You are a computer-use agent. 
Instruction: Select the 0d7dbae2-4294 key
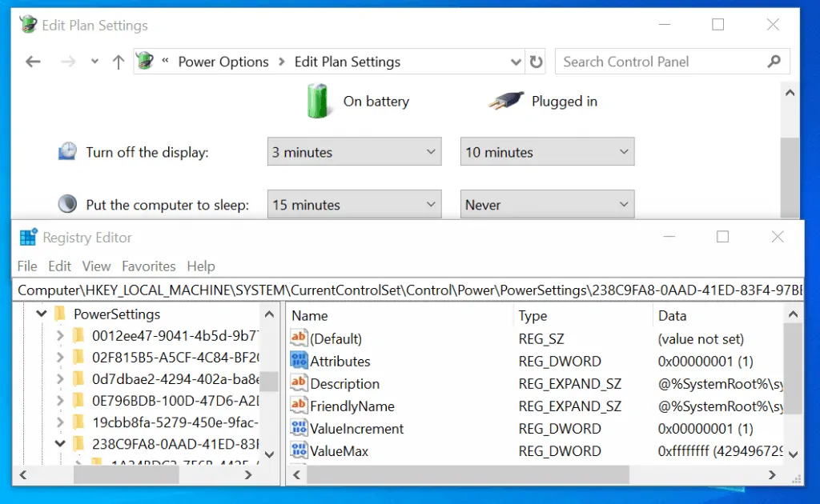175,378
